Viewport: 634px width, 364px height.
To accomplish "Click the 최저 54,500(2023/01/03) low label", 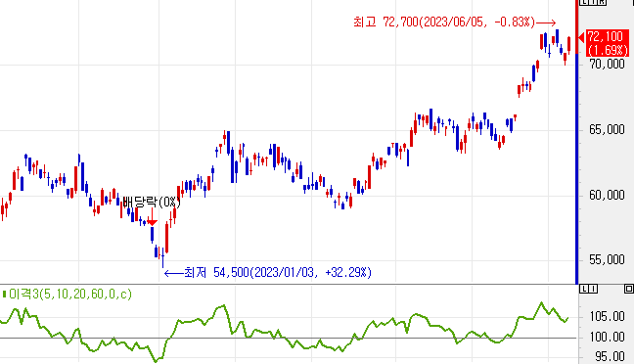I will coord(278,273).
